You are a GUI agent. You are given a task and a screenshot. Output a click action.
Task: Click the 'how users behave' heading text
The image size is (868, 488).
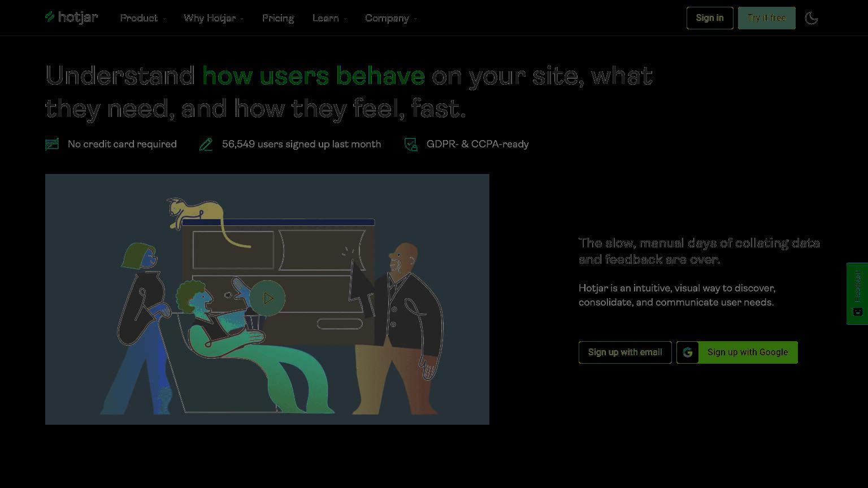[314, 76]
